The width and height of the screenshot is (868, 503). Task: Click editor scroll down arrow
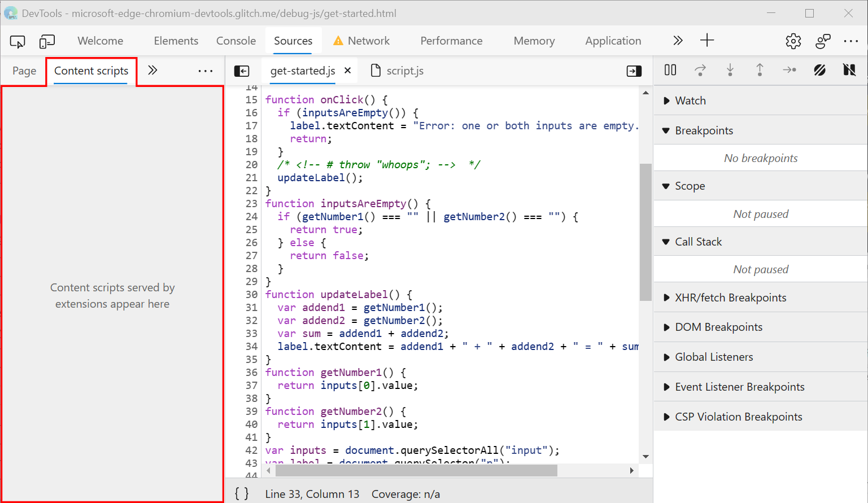tap(645, 457)
